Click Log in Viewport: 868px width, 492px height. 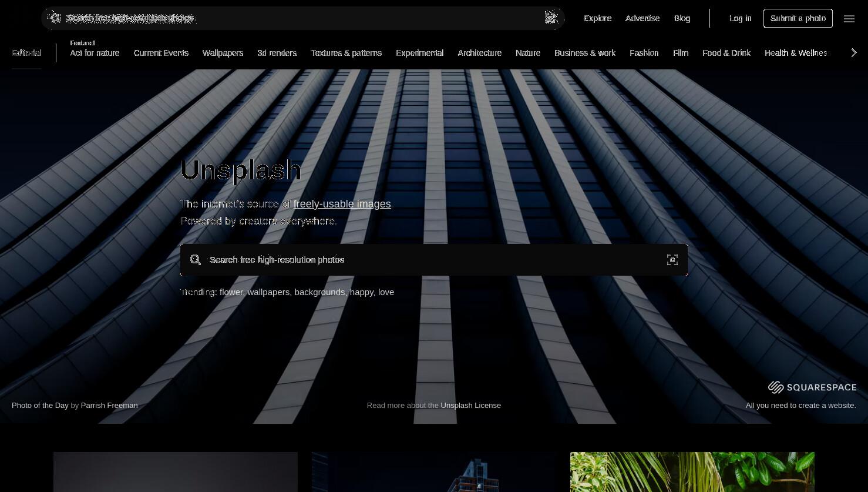coord(740,18)
